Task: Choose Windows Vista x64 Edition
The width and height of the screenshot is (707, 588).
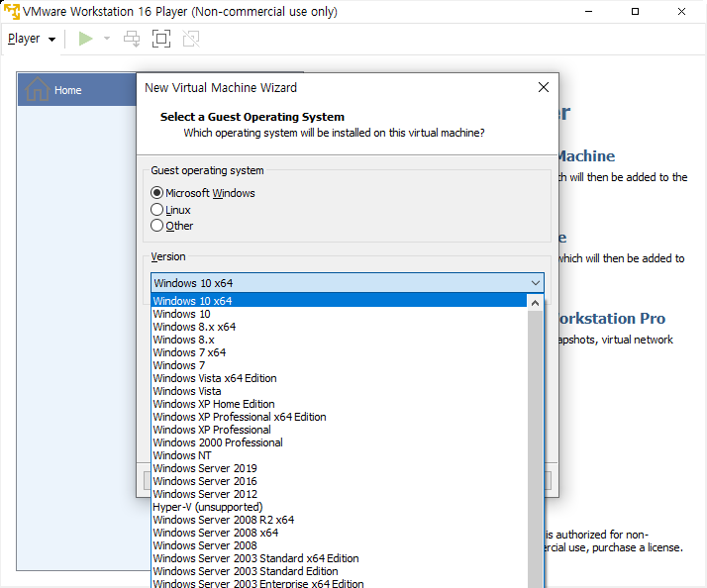Action: pos(339,378)
